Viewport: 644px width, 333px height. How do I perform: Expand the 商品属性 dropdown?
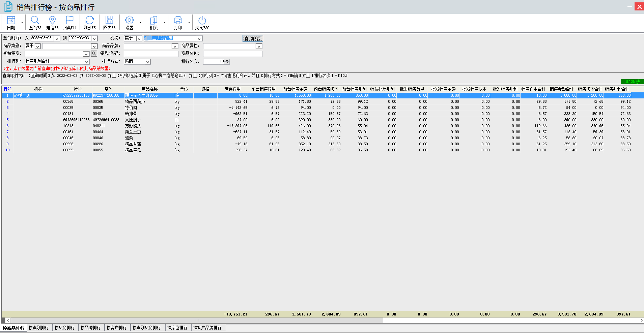[258, 46]
